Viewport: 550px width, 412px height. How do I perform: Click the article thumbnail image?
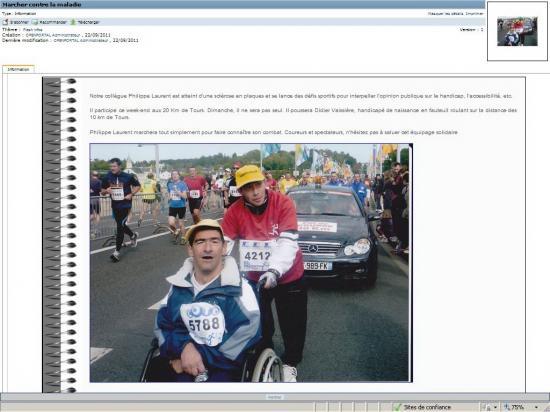pos(517,31)
